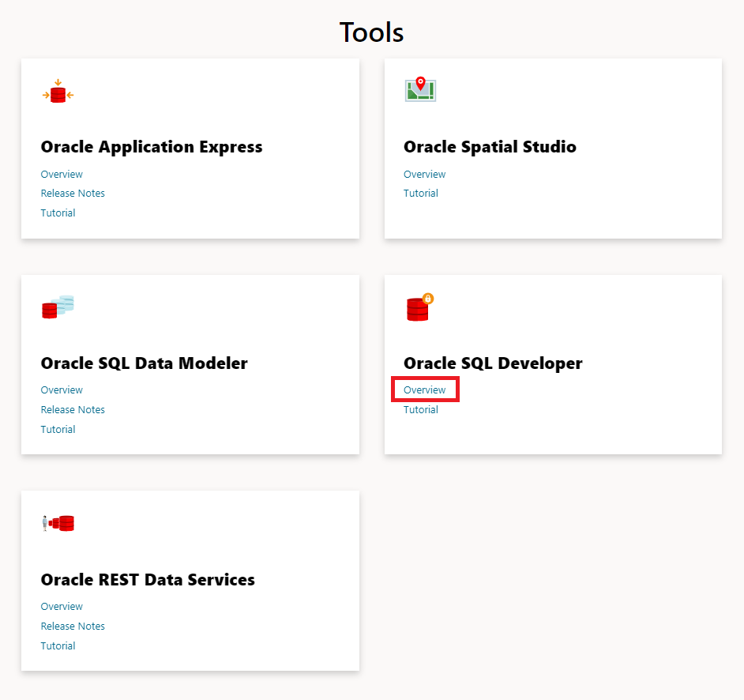The width and height of the screenshot is (744, 700).
Task: Open Tutorial under Oracle REST Data Services
Action: pyautogui.click(x=58, y=645)
